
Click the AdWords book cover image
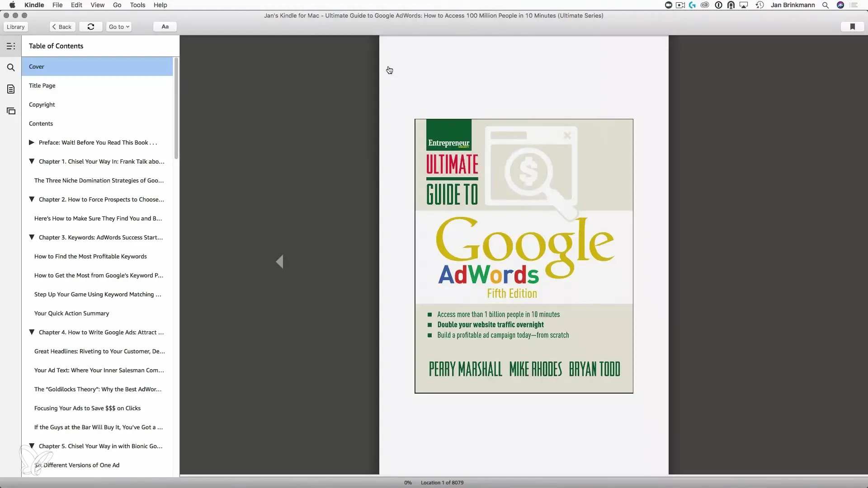click(524, 256)
